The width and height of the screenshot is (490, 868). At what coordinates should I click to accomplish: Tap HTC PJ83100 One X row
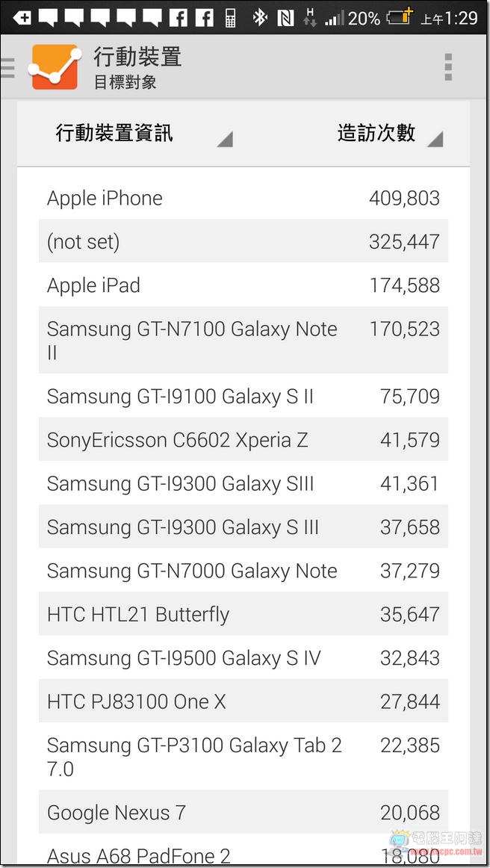tap(244, 701)
